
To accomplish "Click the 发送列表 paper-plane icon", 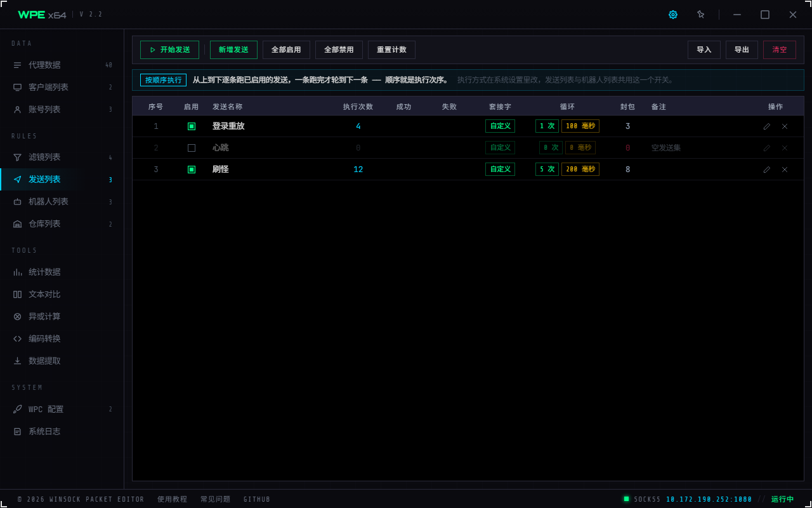I will click(x=18, y=179).
